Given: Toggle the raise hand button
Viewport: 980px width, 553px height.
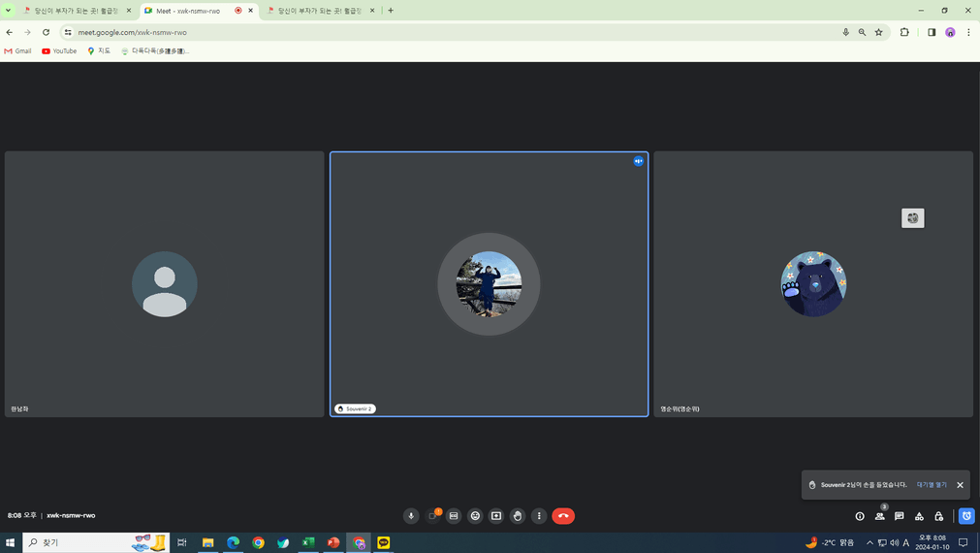Looking at the screenshot, I should tap(518, 516).
